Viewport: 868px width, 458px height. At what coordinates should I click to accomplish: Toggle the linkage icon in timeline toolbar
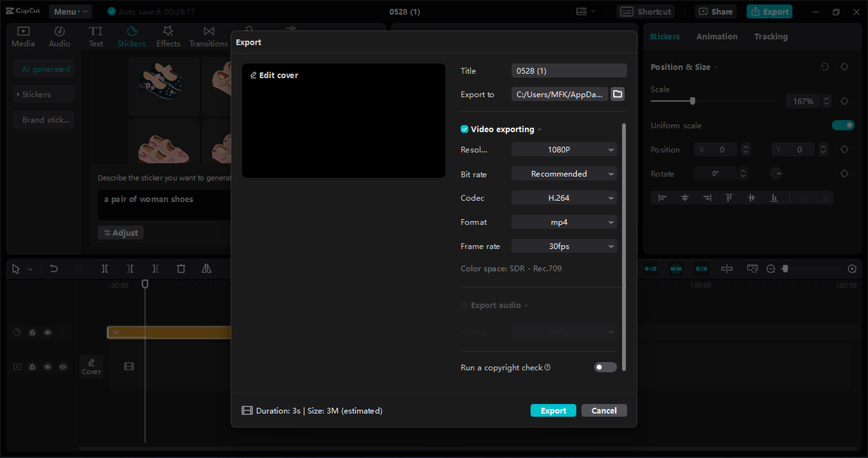pyautogui.click(x=701, y=269)
